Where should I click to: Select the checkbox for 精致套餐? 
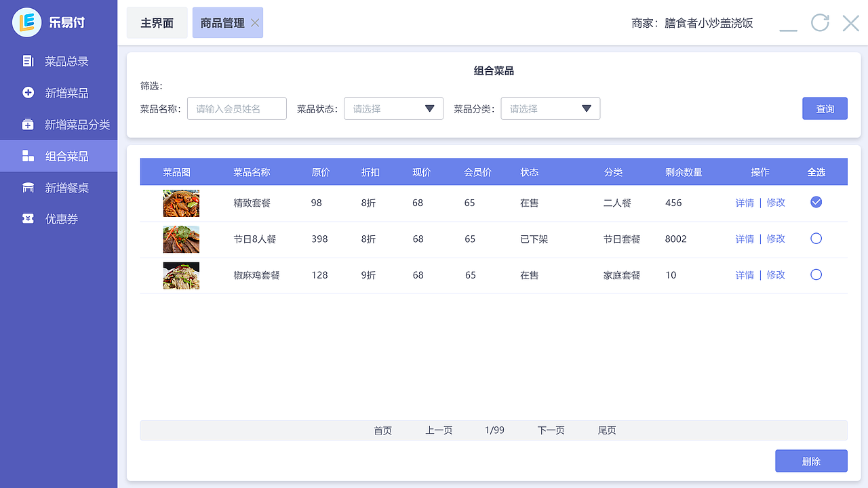pos(816,201)
